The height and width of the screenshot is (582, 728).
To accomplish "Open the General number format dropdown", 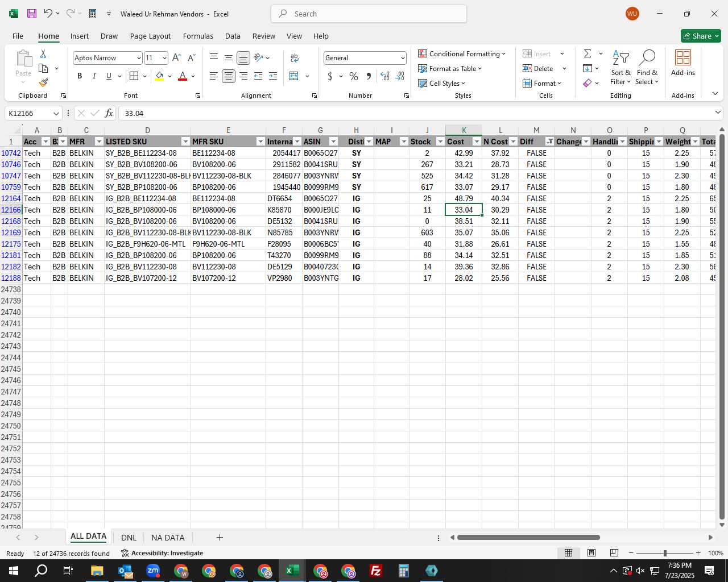I will 403,58.
